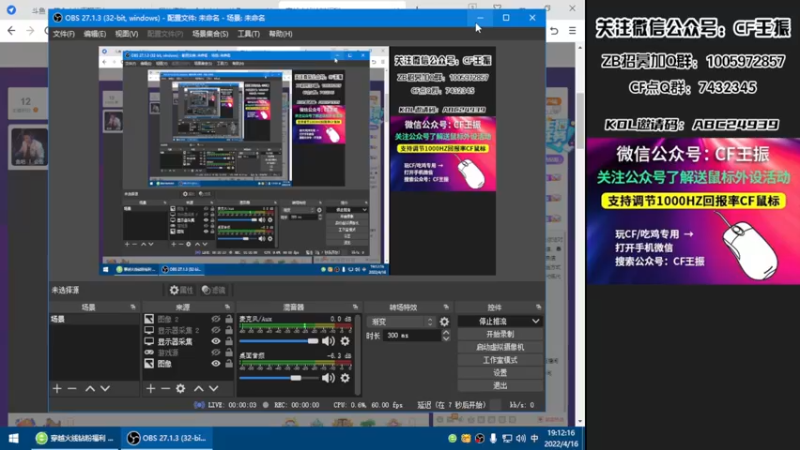
Task: Mute the 麦克风/Aux speaker icon
Action: pos(329,341)
